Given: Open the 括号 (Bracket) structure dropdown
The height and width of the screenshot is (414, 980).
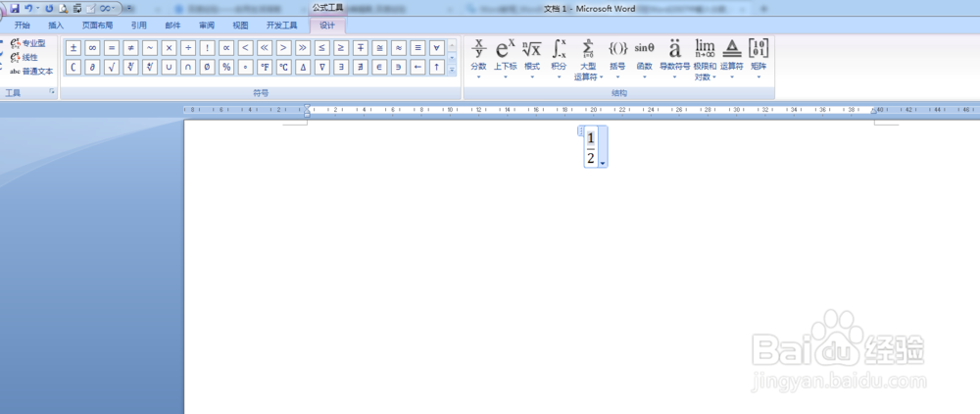Looking at the screenshot, I should point(617,60).
